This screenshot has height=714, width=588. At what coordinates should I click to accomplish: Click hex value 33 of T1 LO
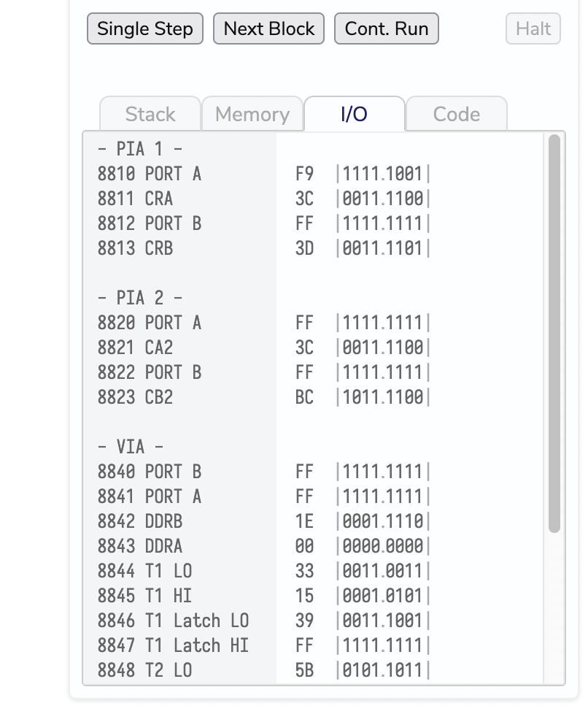pyautogui.click(x=304, y=571)
